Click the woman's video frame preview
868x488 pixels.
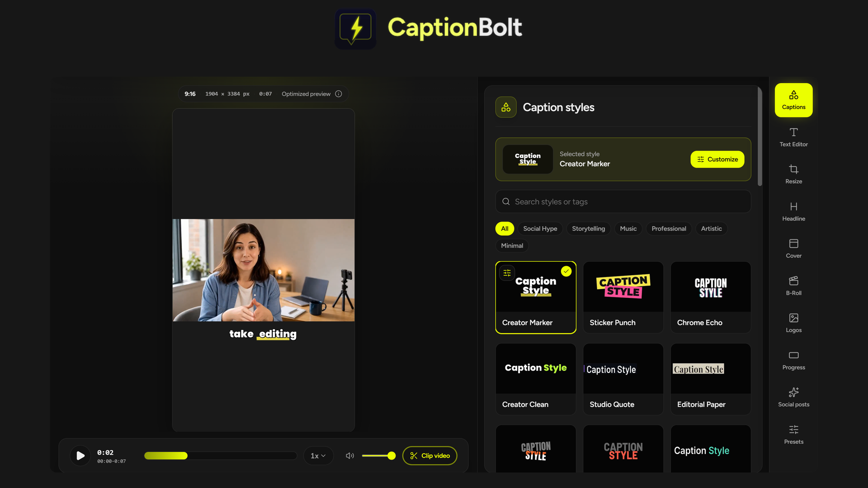tap(263, 270)
